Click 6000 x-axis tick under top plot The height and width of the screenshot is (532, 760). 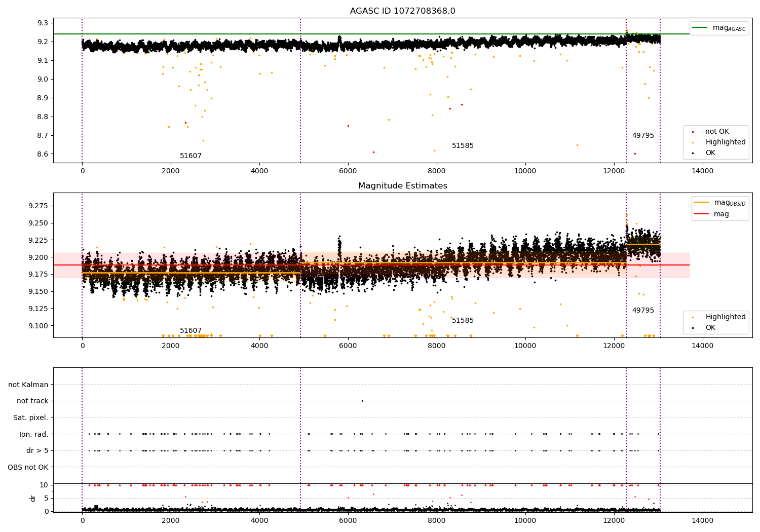348,171
